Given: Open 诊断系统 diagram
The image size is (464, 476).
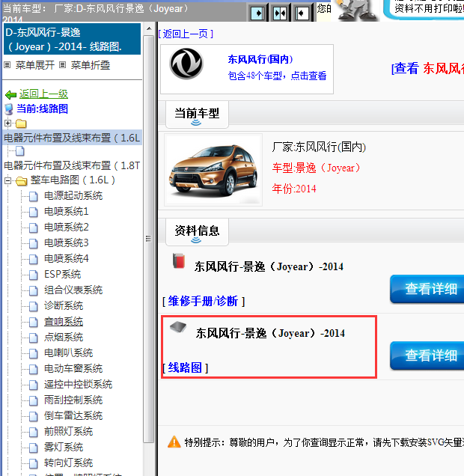Looking at the screenshot, I should coord(64,305).
